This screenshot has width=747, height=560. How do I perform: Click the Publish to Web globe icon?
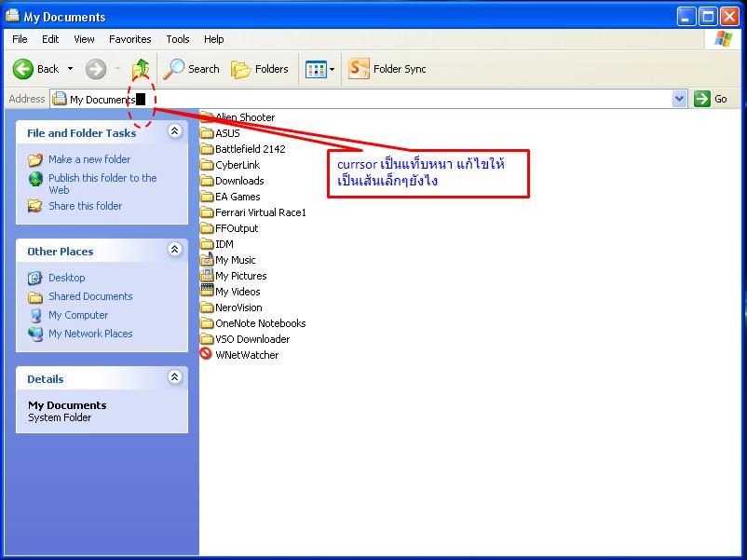pyautogui.click(x=35, y=179)
